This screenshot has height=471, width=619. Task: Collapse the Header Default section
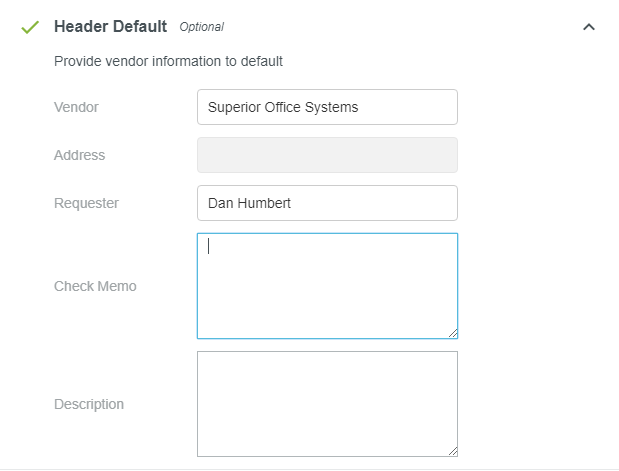pyautogui.click(x=588, y=27)
